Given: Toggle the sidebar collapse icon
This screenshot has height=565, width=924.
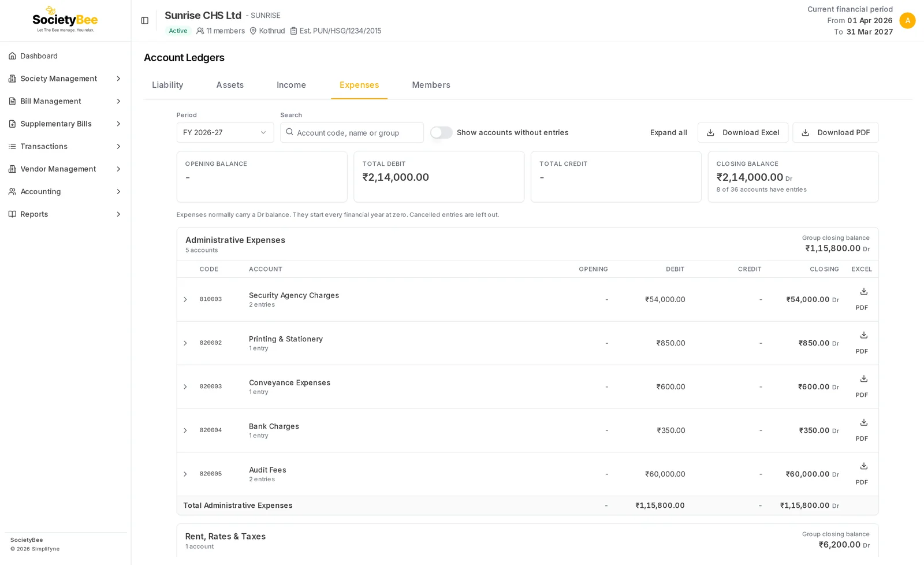Looking at the screenshot, I should coord(145,21).
